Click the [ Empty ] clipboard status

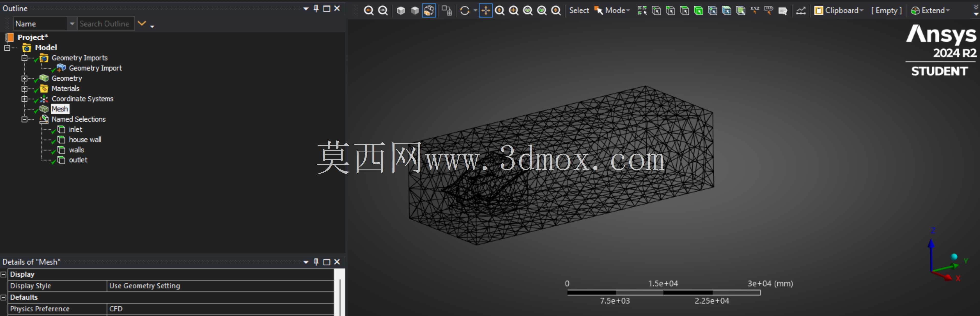point(886,11)
